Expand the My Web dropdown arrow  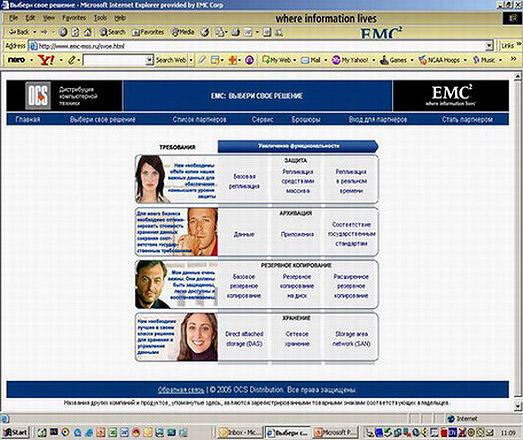click(295, 60)
